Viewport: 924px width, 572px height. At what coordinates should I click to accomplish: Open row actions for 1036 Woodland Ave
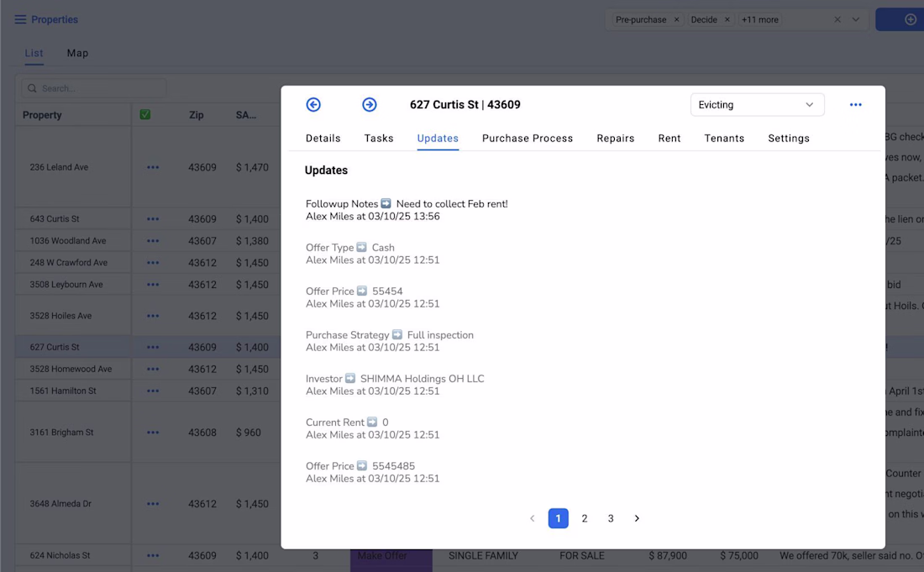pos(153,241)
